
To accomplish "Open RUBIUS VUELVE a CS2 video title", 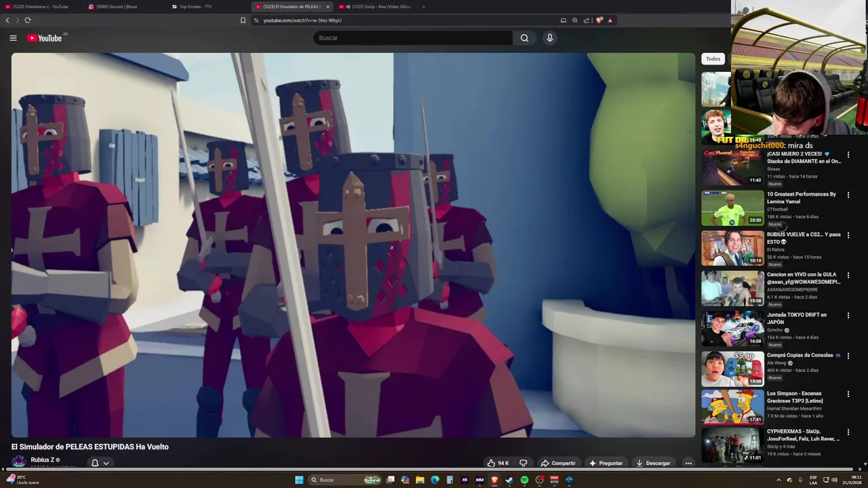I will tap(804, 238).
